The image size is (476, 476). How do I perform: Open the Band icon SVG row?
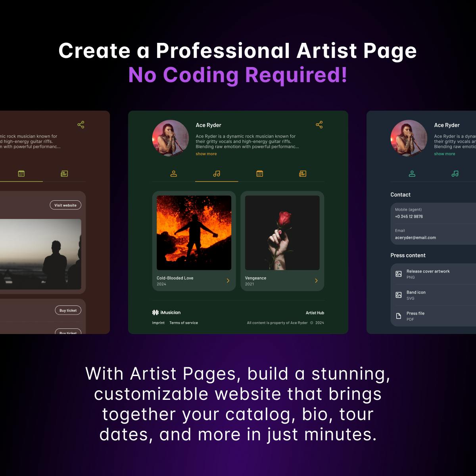[433, 295]
